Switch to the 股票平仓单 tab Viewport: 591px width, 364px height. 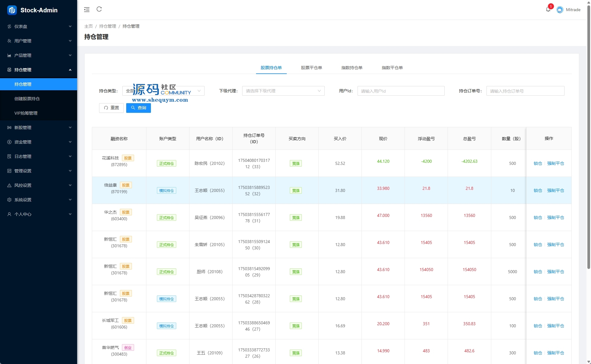tap(311, 68)
